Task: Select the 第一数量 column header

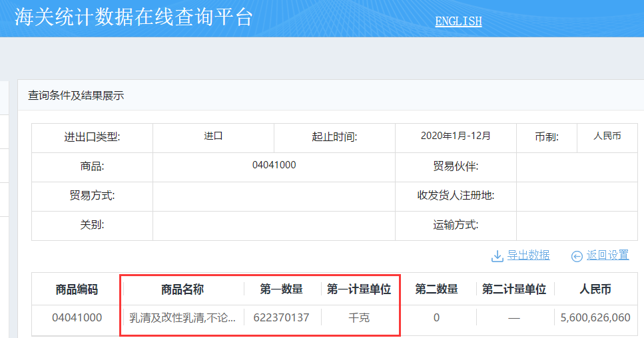Action: pos(281,289)
